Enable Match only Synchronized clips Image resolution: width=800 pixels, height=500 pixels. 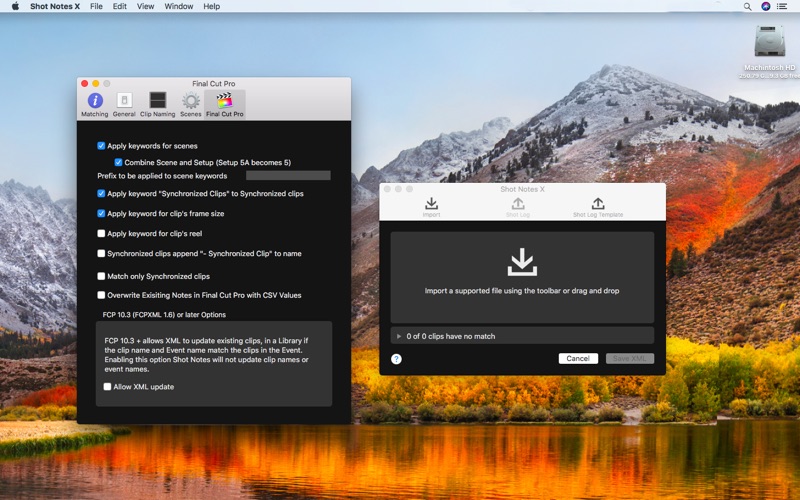(x=101, y=277)
